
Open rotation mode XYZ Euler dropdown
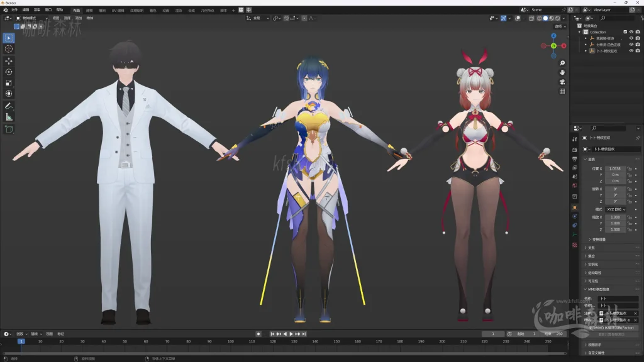pyautogui.click(x=616, y=209)
